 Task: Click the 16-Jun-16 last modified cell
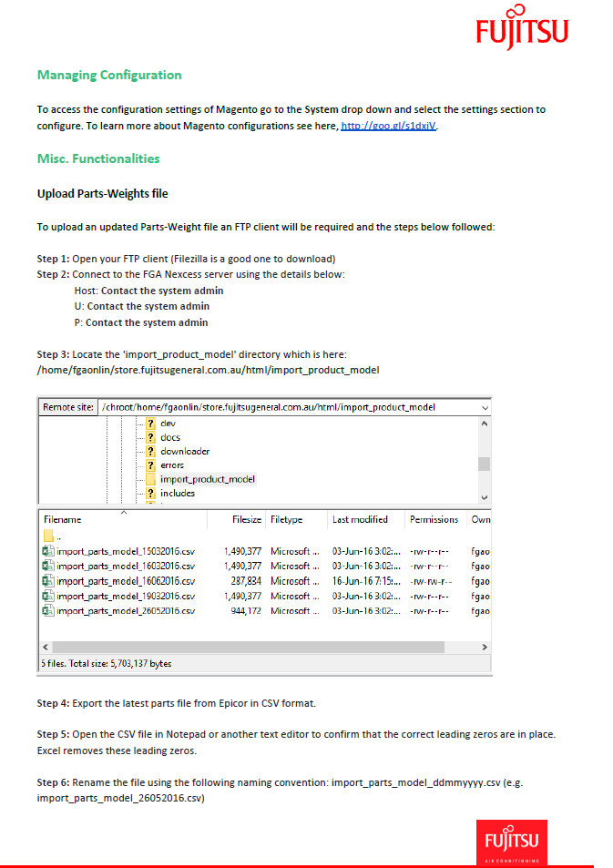(366, 581)
